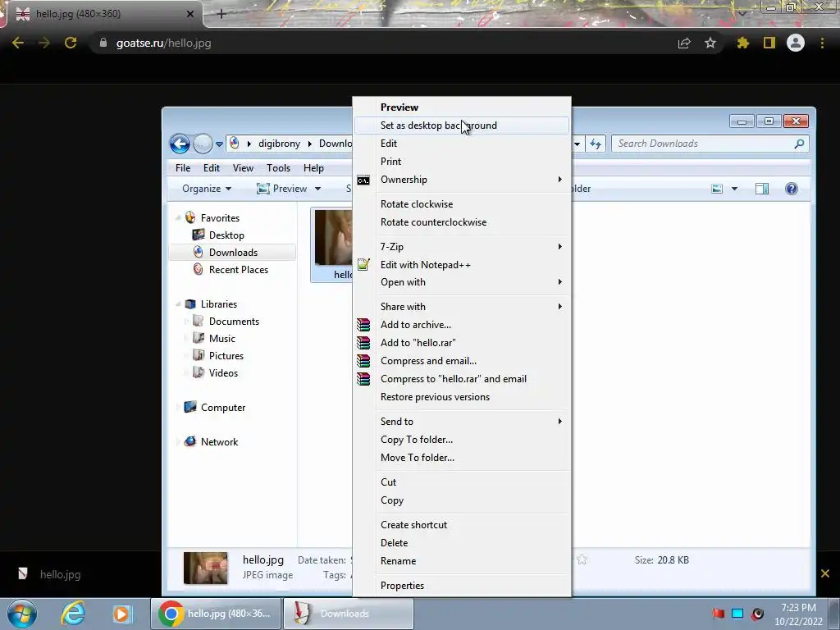Select Rotate counterclockwise
The width and height of the screenshot is (840, 630).
(x=461, y=222)
